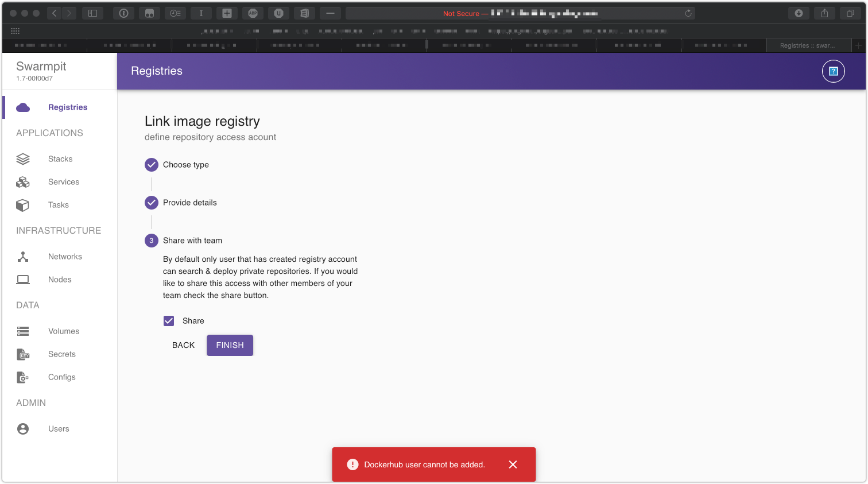Click Safari's share icon in the toolbar

click(825, 13)
